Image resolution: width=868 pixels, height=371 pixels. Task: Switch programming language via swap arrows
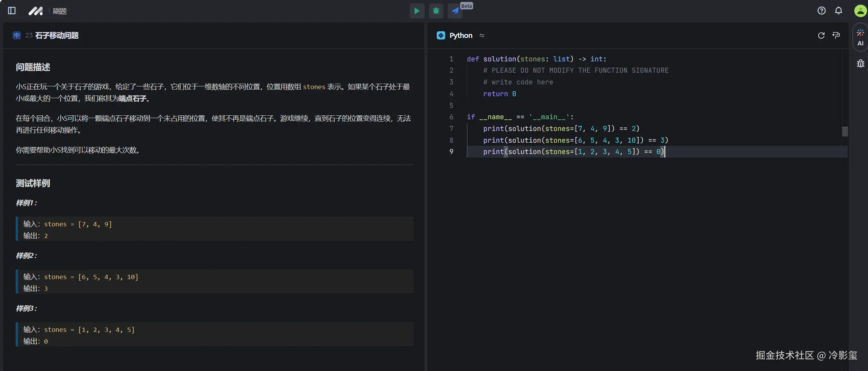pos(482,36)
